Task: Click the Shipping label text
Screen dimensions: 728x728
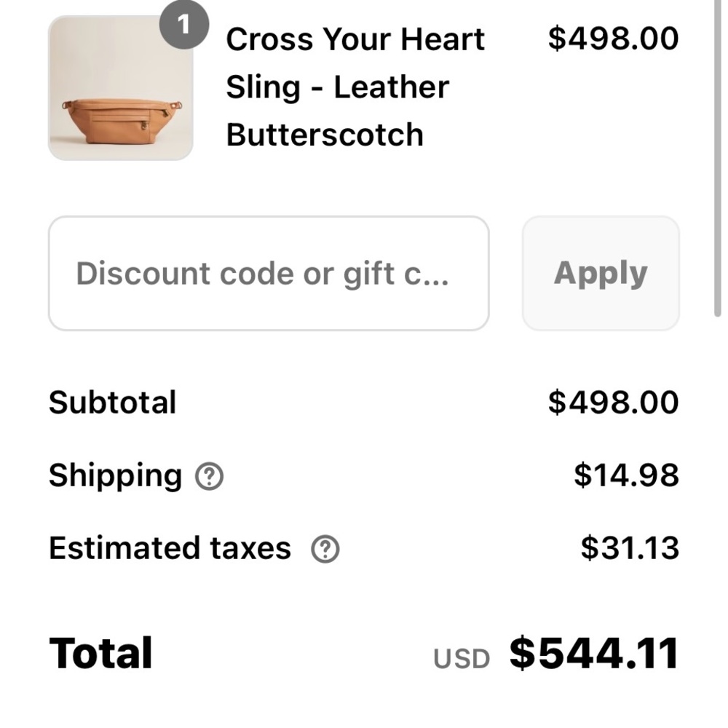Action: click(114, 475)
